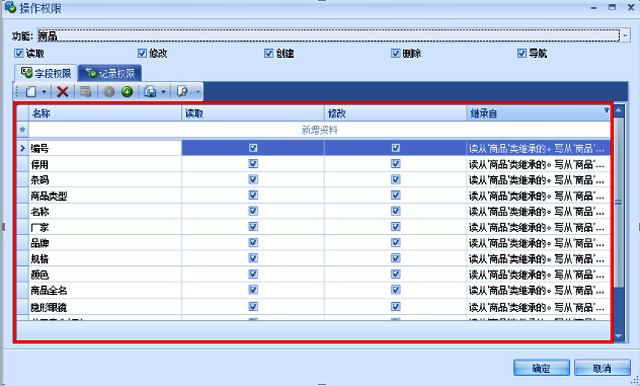
Task: Click the grayed window list toolbar icon
Action: 85,92
